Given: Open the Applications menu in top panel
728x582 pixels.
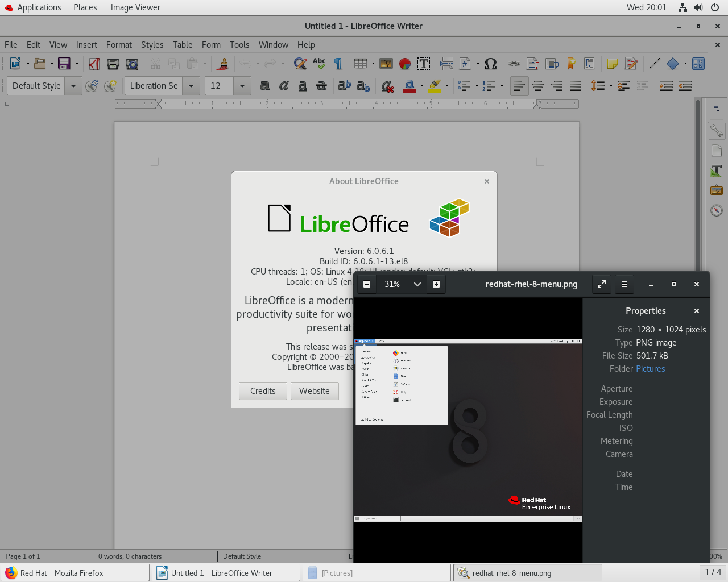Looking at the screenshot, I should click(32, 7).
